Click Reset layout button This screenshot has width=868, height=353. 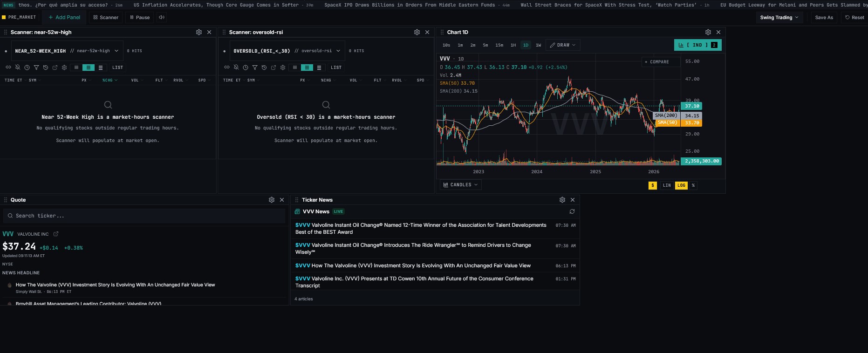(x=854, y=17)
